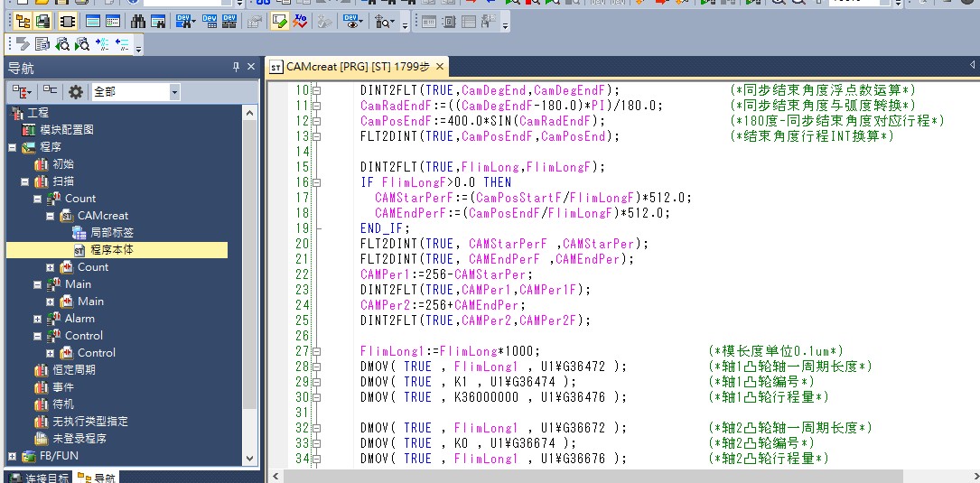Expand the Alarm program node
The height and width of the screenshot is (483, 980).
[37, 319]
